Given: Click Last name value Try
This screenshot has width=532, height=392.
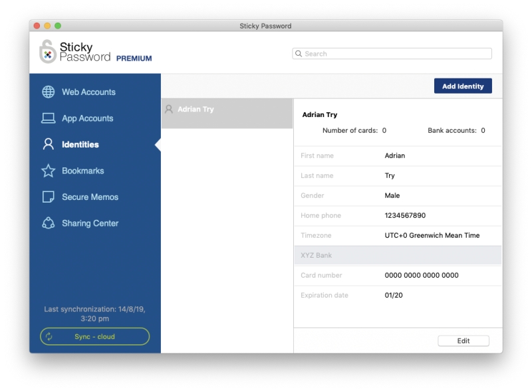Looking at the screenshot, I should click(390, 175).
